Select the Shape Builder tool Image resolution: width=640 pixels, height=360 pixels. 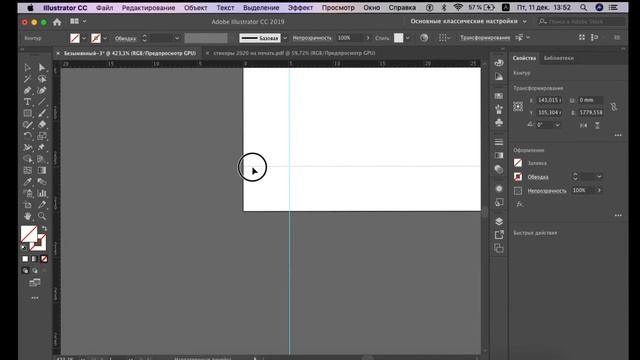click(x=27, y=159)
